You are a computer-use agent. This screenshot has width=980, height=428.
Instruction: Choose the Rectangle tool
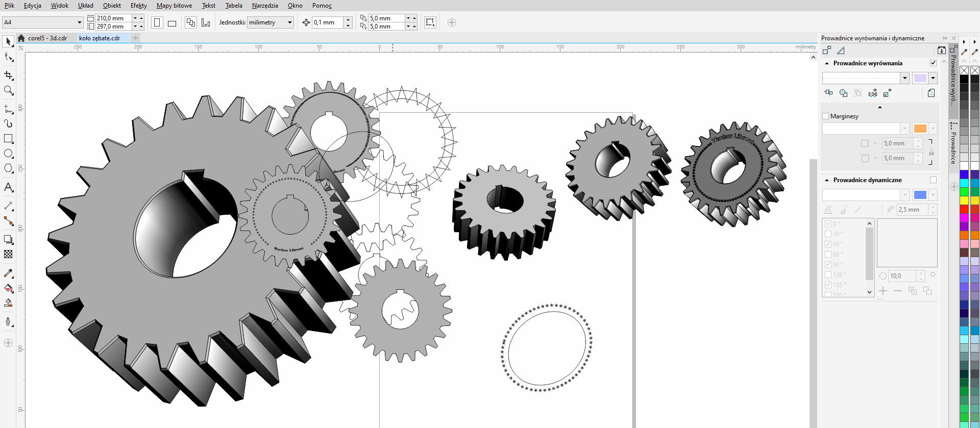point(8,139)
